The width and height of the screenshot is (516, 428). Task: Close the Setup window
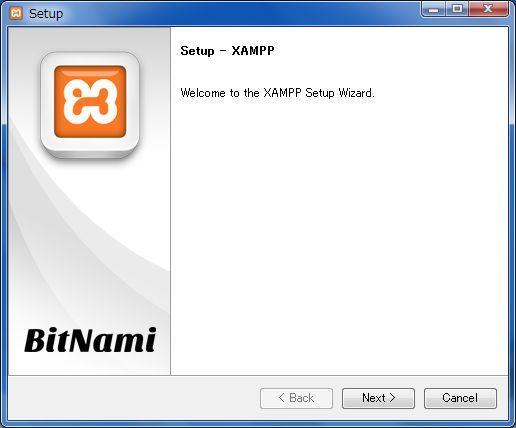coord(488,9)
